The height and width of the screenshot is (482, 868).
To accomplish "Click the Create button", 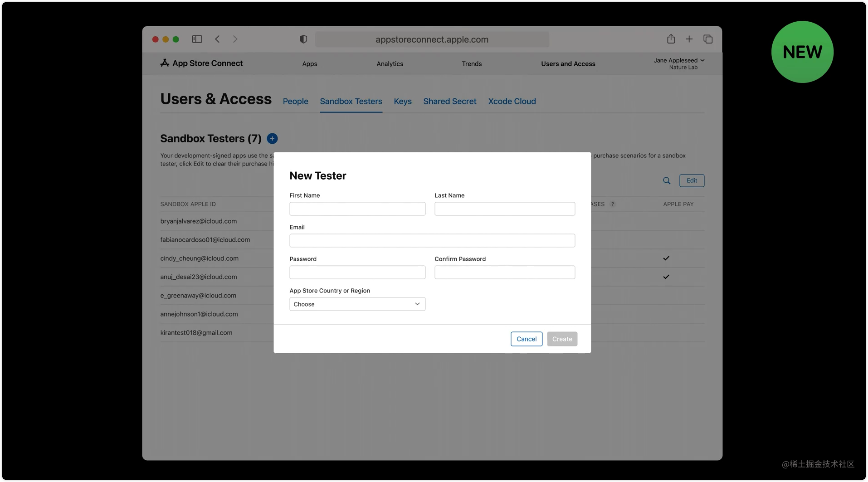I will tap(562, 339).
